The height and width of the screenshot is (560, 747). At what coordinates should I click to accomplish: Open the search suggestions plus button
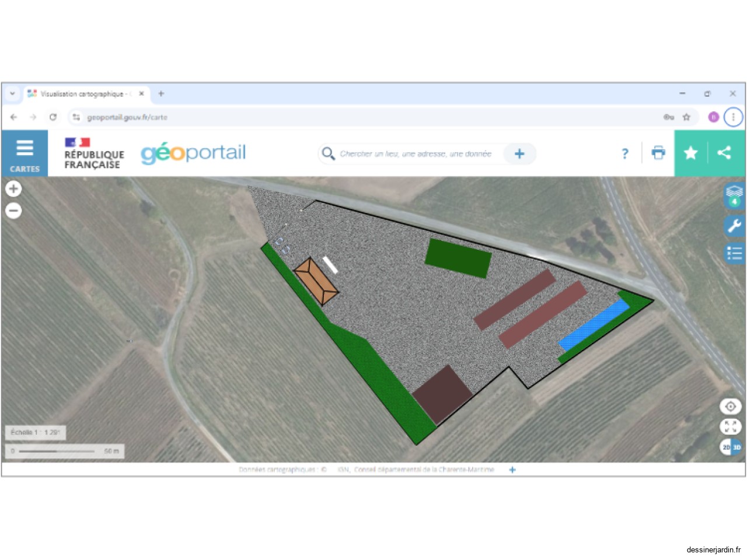519,153
